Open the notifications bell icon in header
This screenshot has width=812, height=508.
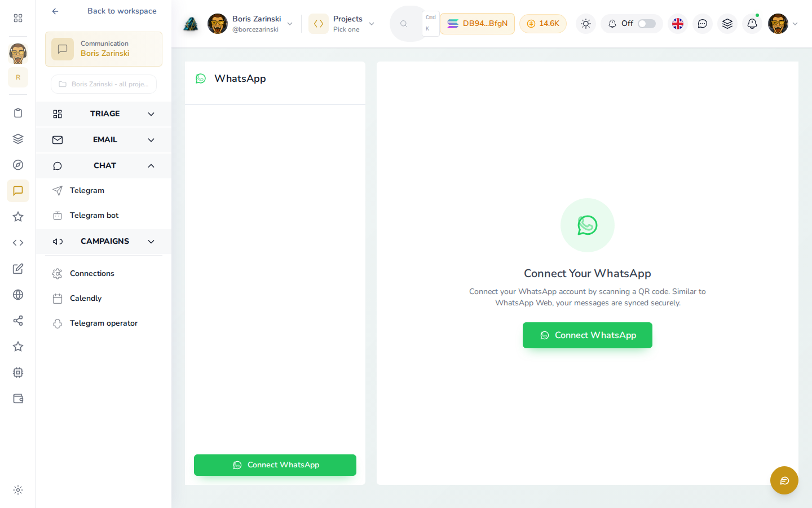(752, 24)
